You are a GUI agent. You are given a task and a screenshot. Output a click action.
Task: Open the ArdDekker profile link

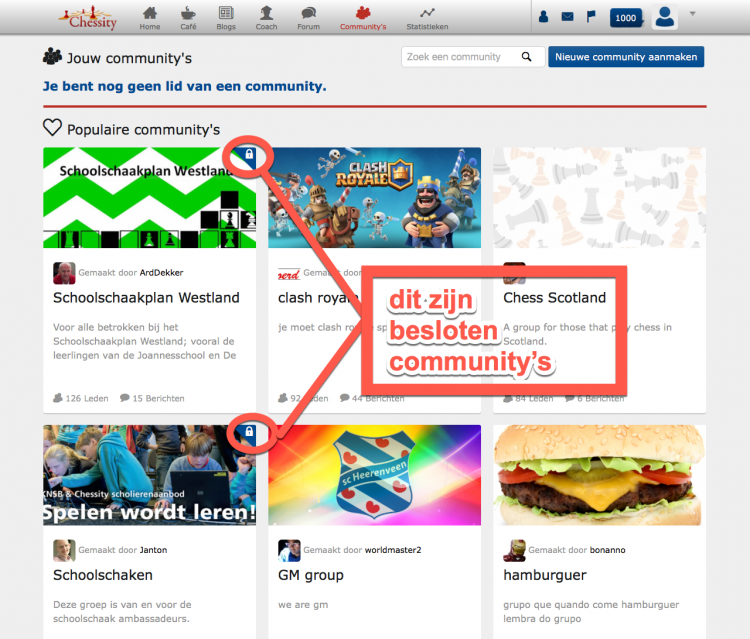tap(161, 273)
